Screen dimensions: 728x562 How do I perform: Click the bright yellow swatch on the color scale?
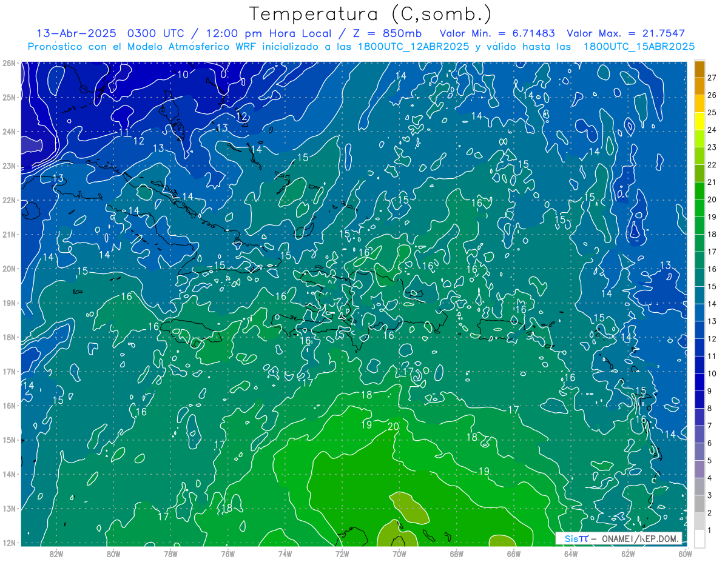[x=700, y=121]
